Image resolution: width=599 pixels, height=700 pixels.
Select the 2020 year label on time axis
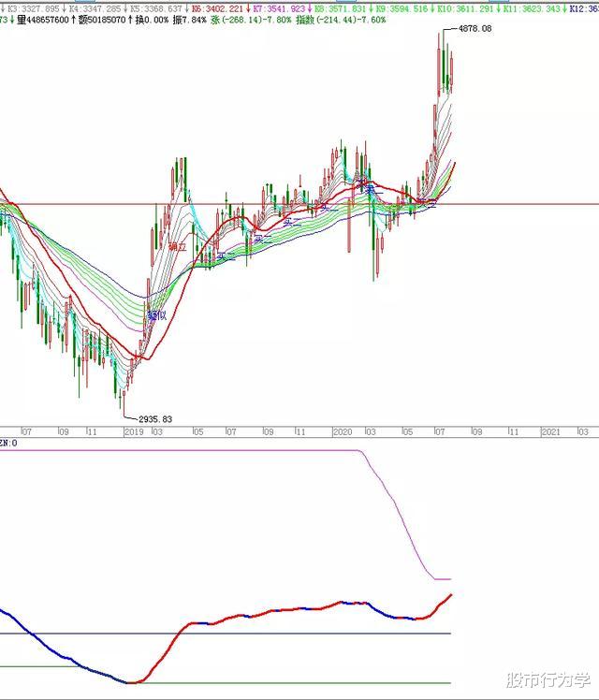tap(343, 431)
